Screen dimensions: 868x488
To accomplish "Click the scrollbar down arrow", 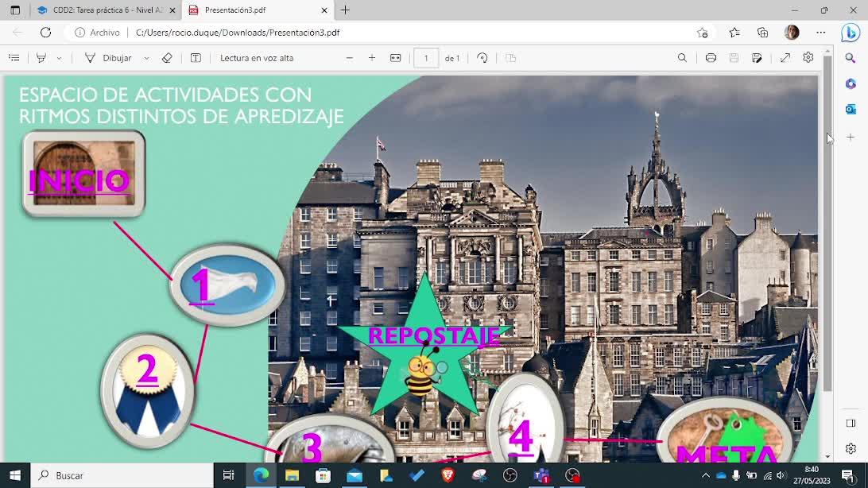I will (x=827, y=457).
